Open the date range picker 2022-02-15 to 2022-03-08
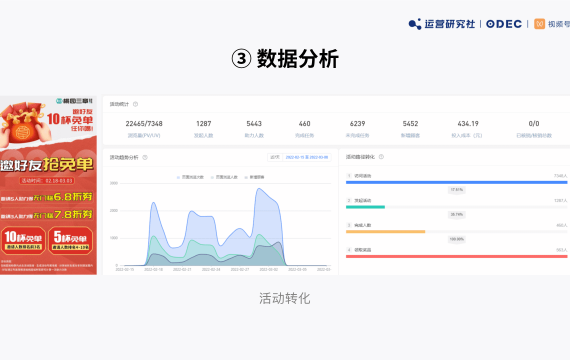Viewport: 570px width, 360px height. 307,157
